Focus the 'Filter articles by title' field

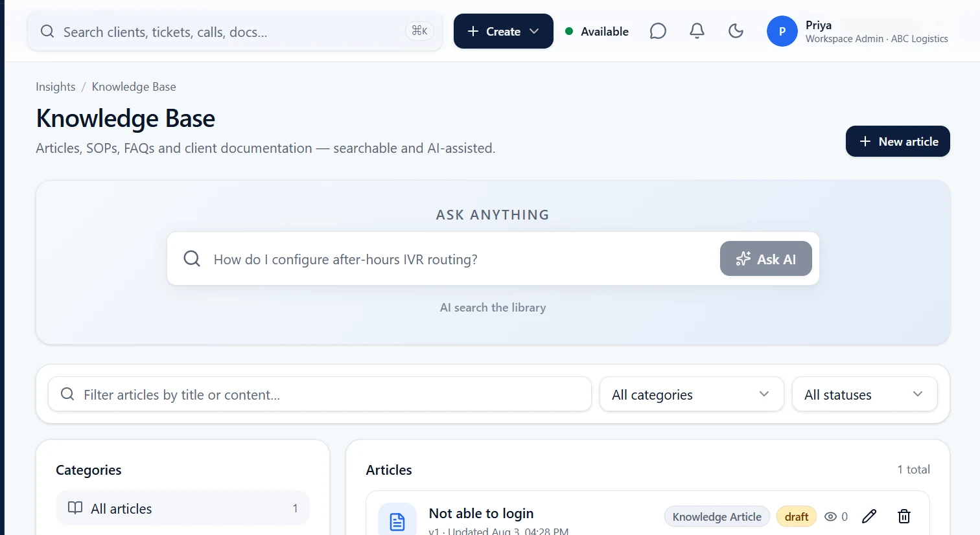coord(320,394)
